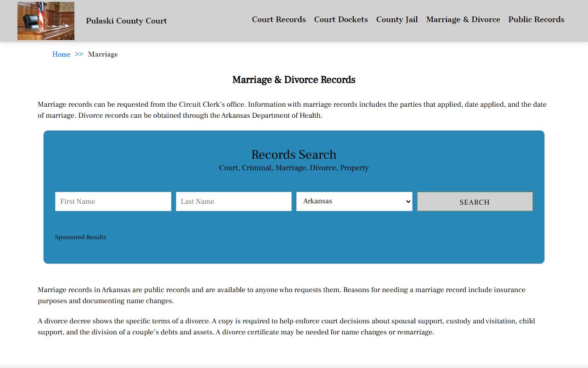Viewport: 588px width, 368px height.
Task: Expand the Arkansas state dropdown
Action: (354, 201)
